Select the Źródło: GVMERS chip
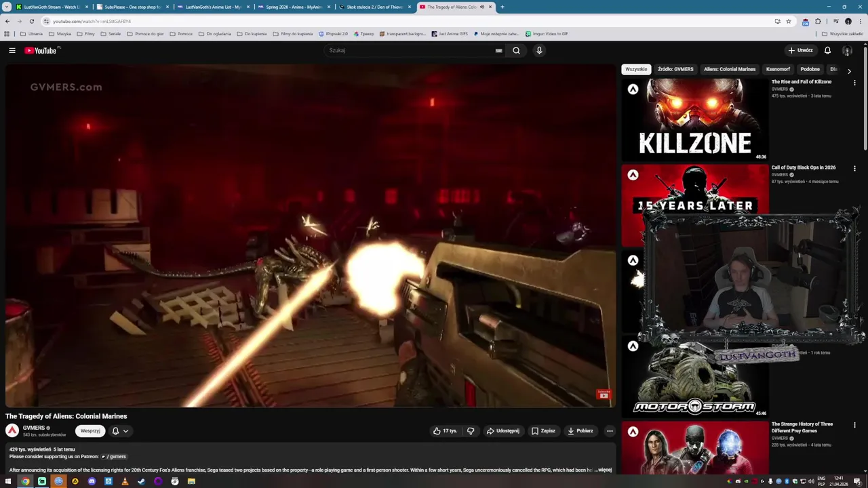This screenshot has height=488, width=868. 675,69
